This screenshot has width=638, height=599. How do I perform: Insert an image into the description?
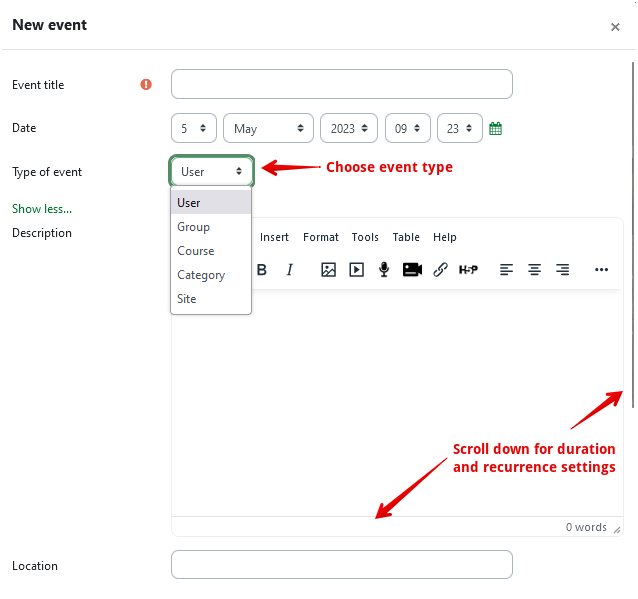[x=328, y=270]
